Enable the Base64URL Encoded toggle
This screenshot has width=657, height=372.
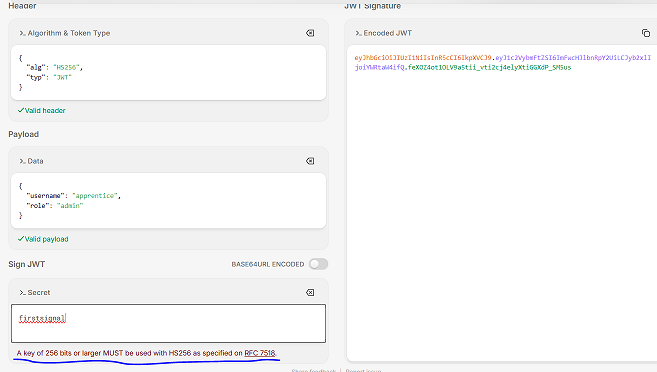(318, 264)
